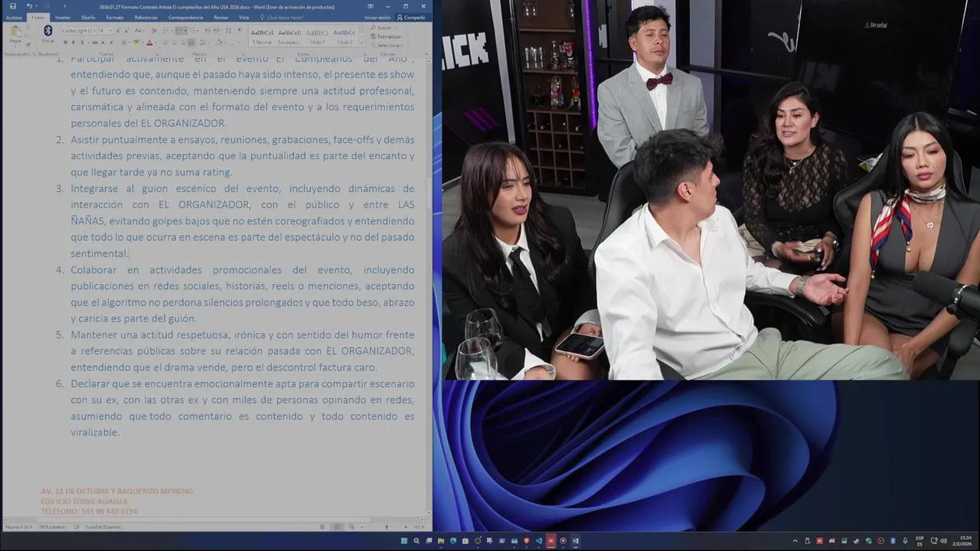Open the change case (Aa) dropdown

pyautogui.click(x=139, y=31)
